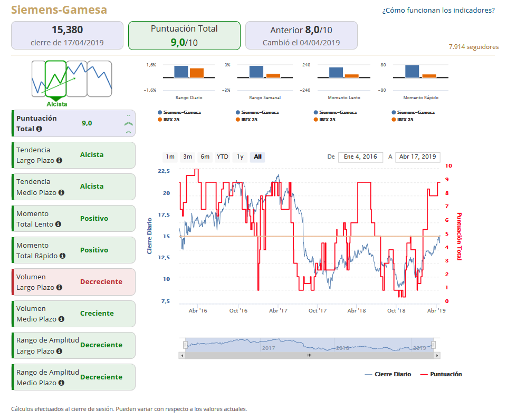Click blue bar in Momento Rápido chart

click(x=412, y=71)
